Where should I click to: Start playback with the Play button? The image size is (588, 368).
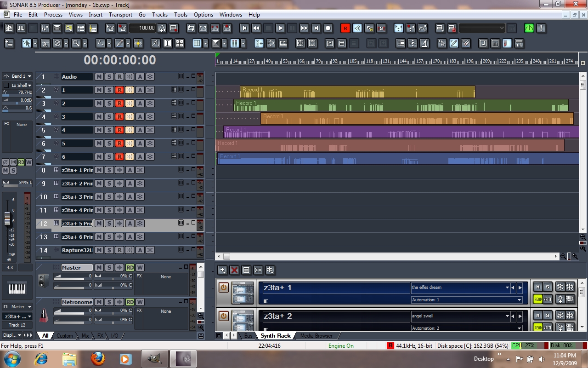pos(280,28)
